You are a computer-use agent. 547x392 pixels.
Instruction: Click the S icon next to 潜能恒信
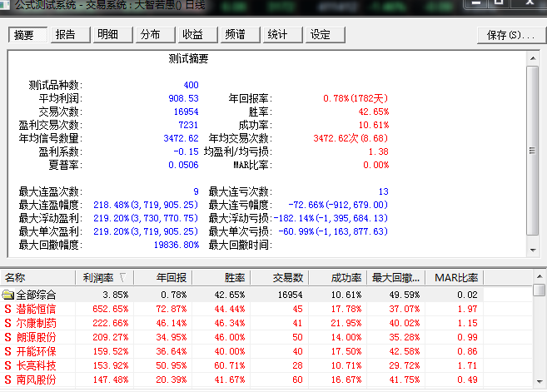[8, 309]
